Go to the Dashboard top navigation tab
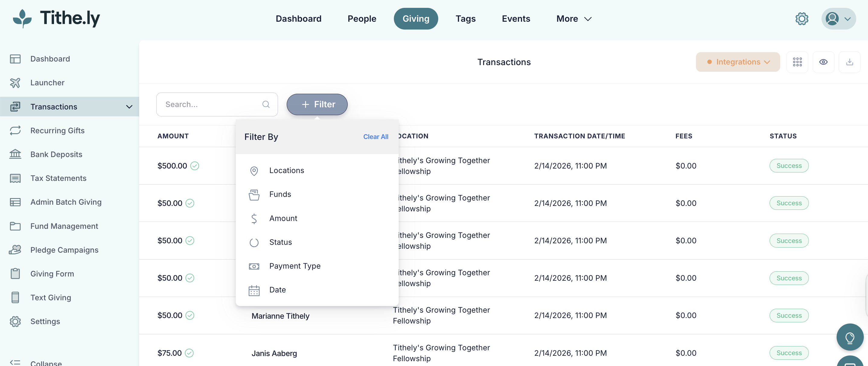Screen dimensions: 868x366 (298, 19)
